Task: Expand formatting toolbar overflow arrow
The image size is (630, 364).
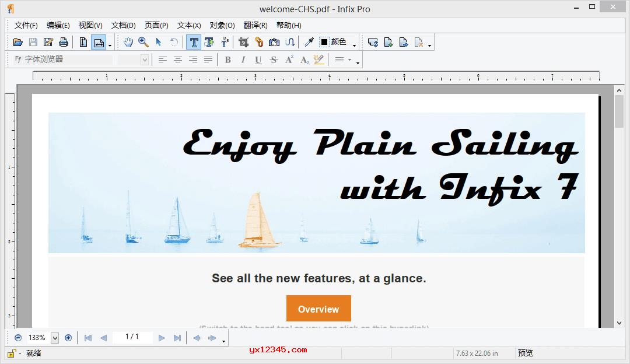Action: (358, 63)
